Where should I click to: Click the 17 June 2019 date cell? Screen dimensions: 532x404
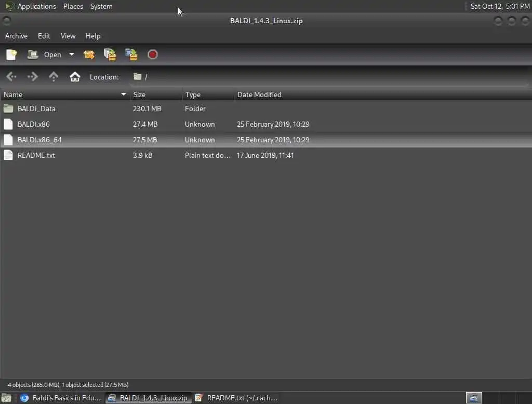pos(265,155)
